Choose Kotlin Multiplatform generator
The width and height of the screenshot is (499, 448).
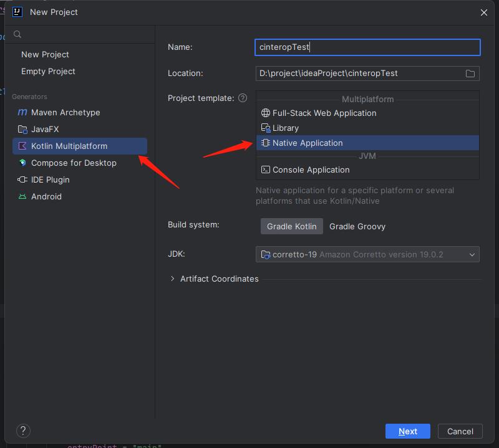click(80, 146)
